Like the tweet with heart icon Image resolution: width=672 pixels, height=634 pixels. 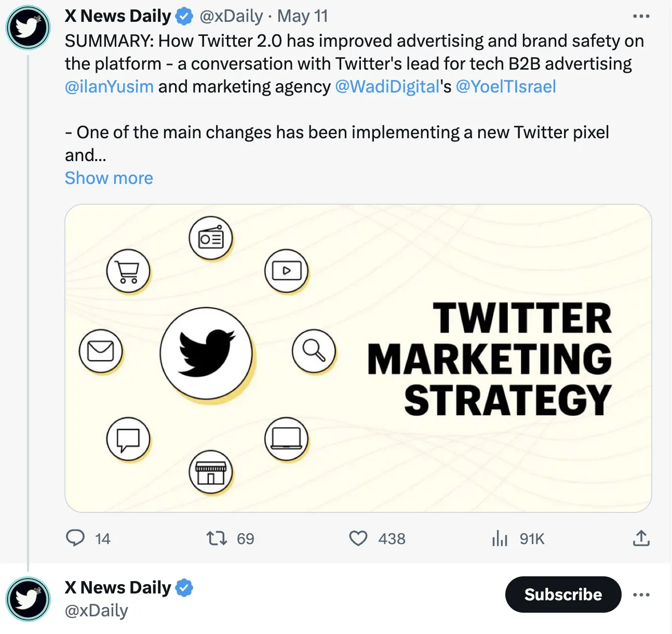click(x=358, y=538)
